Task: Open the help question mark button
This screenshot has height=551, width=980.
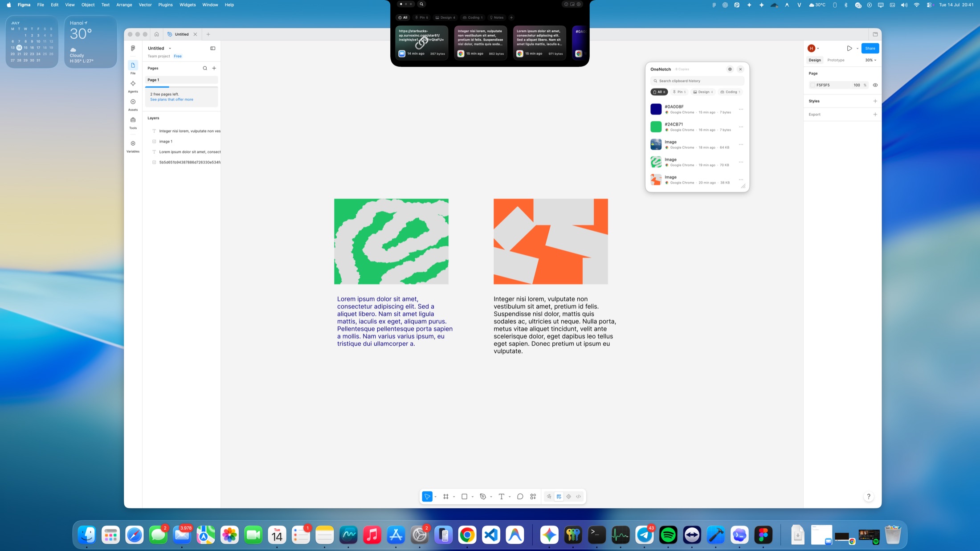Action: 869,496
